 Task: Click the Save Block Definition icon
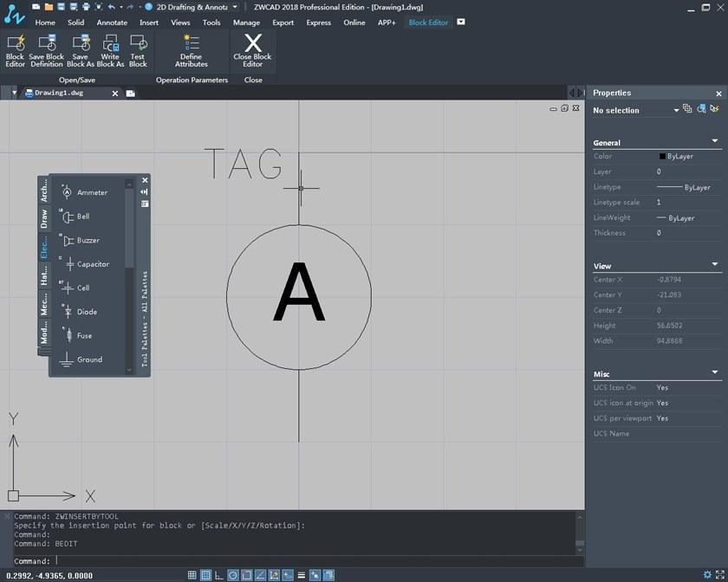point(48,50)
